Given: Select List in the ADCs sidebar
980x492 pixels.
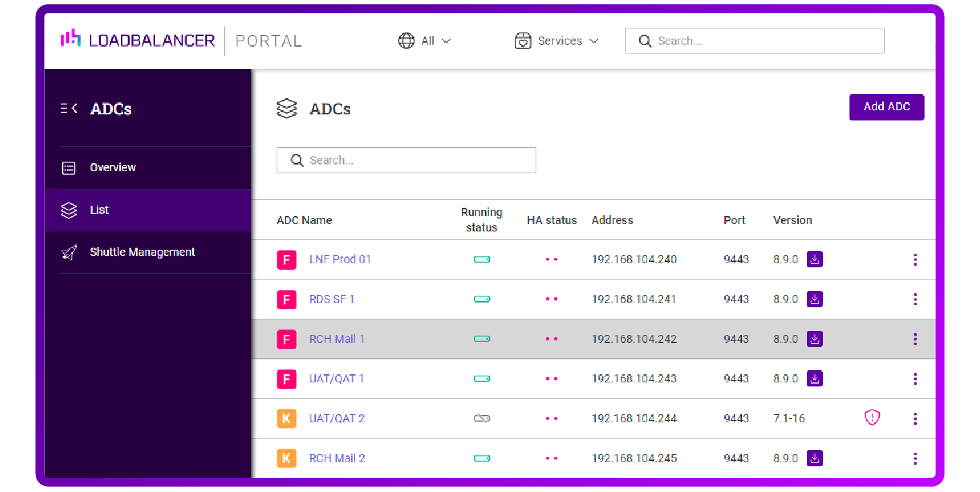Looking at the screenshot, I should coord(99,210).
